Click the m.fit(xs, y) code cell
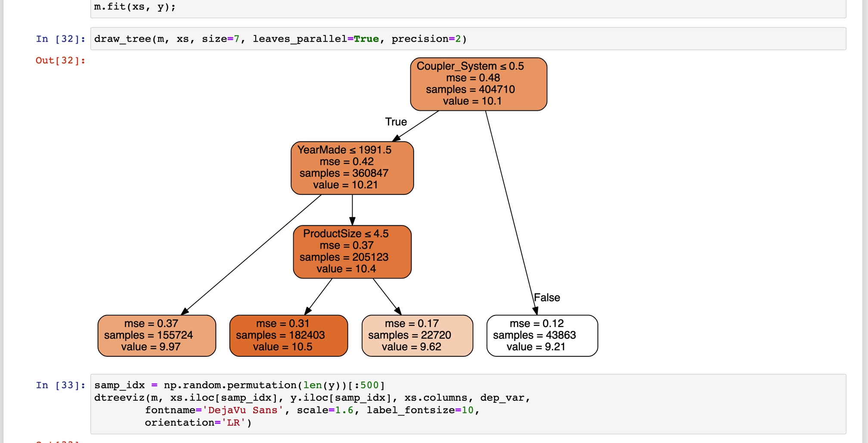868x443 pixels. [x=133, y=6]
